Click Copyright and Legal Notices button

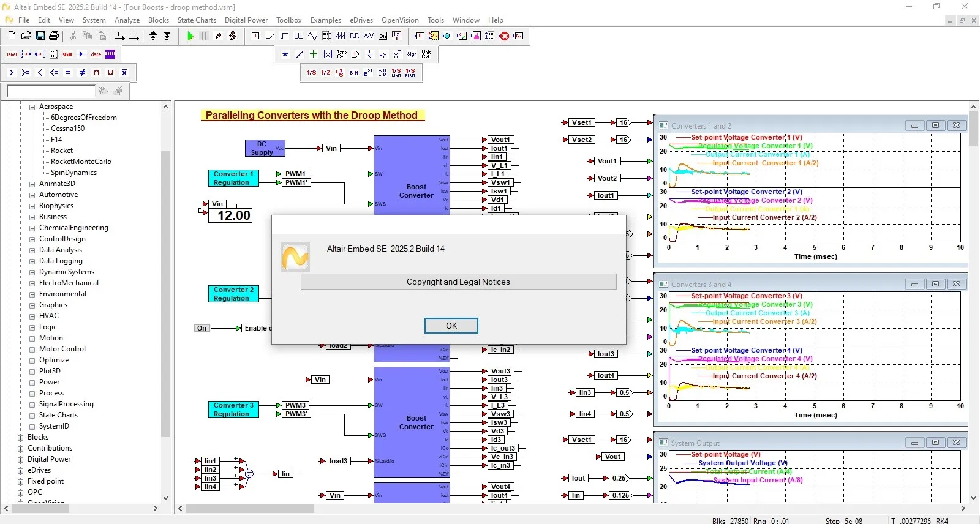[458, 282]
